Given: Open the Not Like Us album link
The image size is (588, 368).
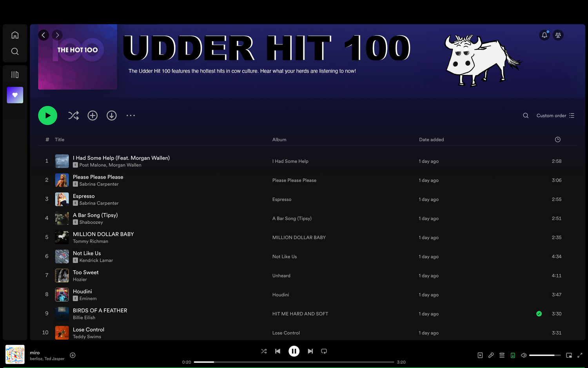Looking at the screenshot, I should (285, 257).
